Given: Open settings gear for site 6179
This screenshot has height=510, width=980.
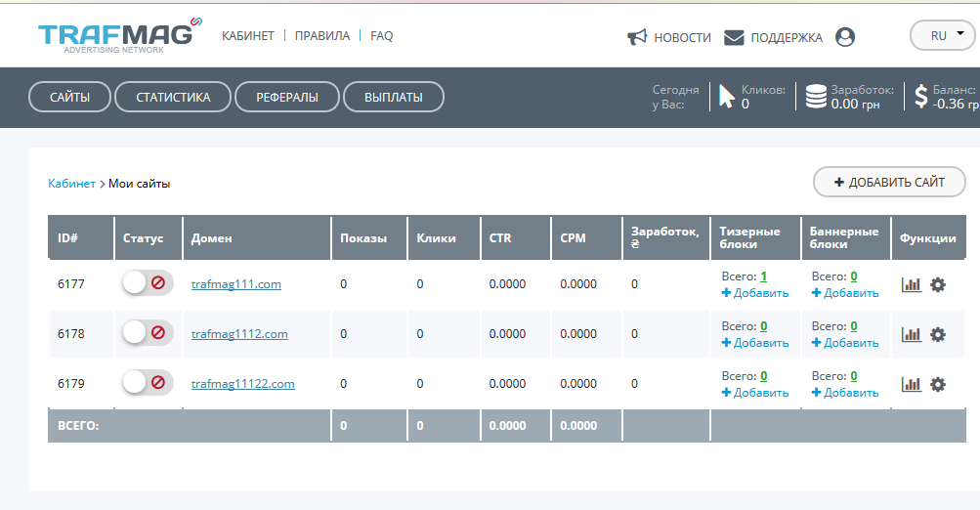Looking at the screenshot, I should (938, 384).
